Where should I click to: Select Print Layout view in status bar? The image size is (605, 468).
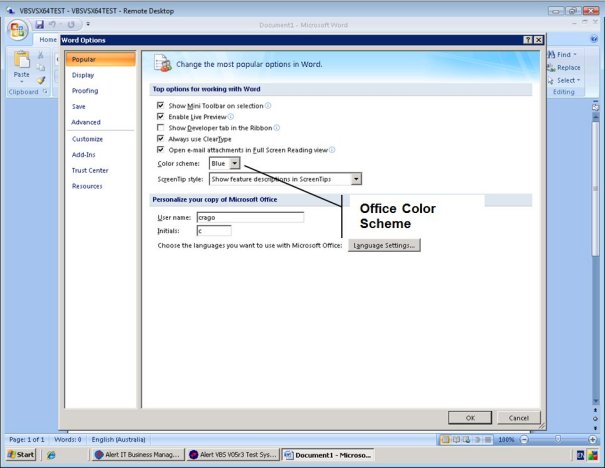tap(445, 439)
